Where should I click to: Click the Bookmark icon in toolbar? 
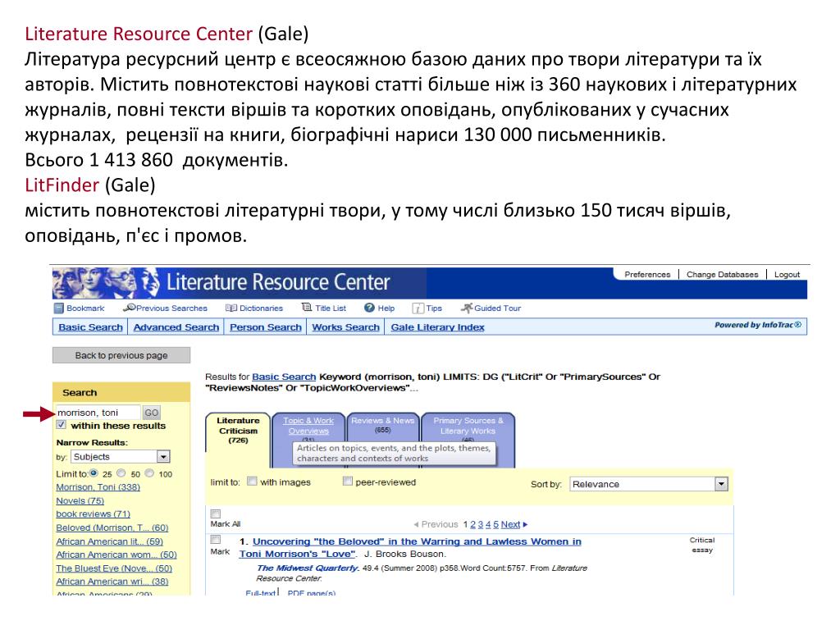point(59,308)
